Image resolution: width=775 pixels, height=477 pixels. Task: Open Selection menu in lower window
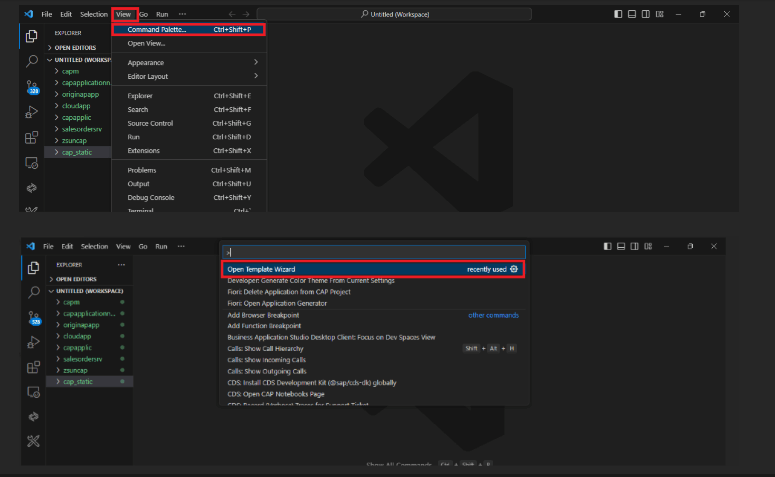pyautogui.click(x=94, y=246)
